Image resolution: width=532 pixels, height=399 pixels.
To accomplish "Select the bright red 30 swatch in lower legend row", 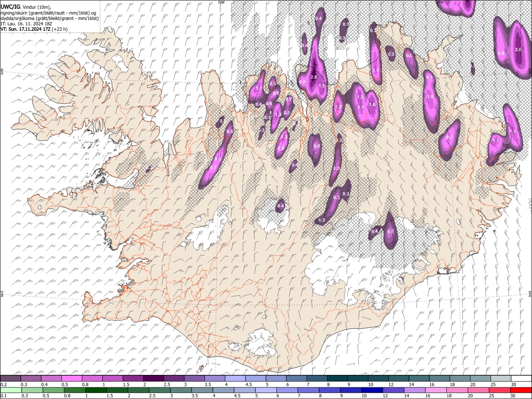I will coord(520,390).
